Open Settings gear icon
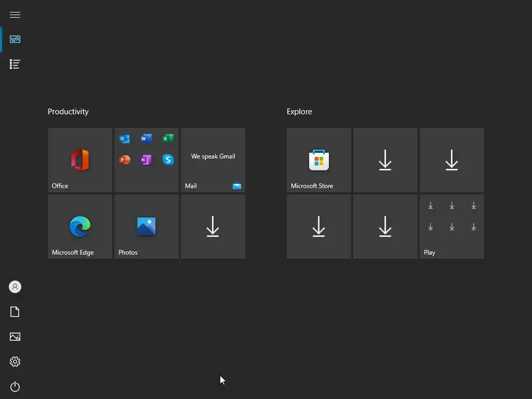532x399 pixels. [15, 362]
